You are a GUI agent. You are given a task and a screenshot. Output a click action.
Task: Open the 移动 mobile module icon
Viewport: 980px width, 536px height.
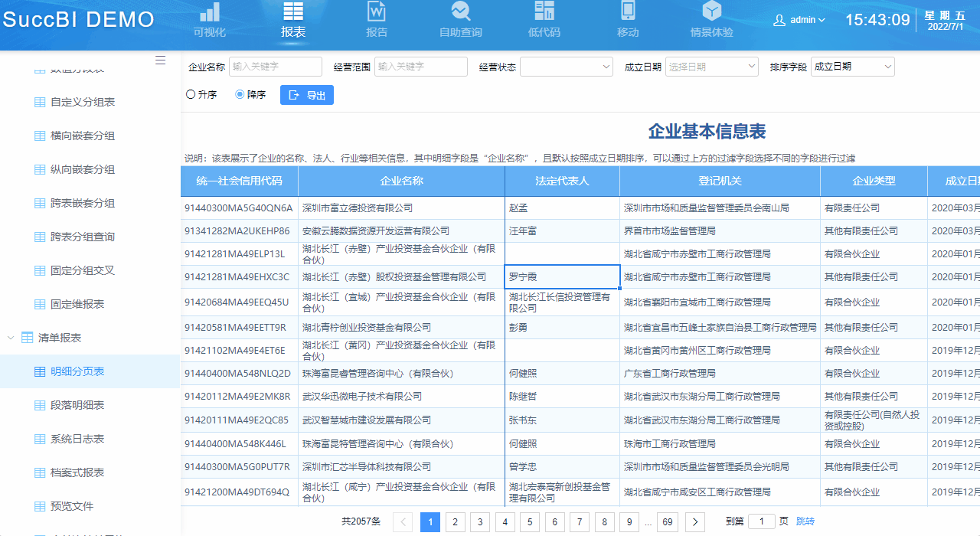pyautogui.click(x=628, y=11)
